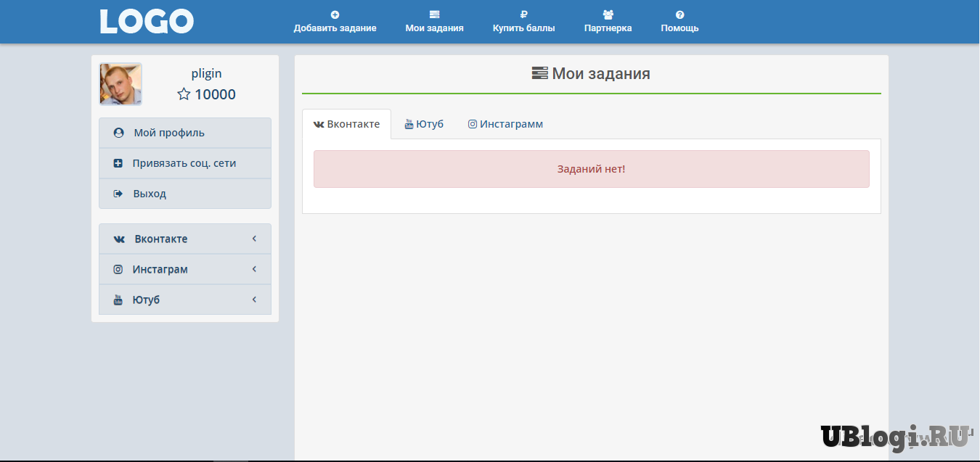Click the LOGO in the header
980x462 pixels.
147,22
